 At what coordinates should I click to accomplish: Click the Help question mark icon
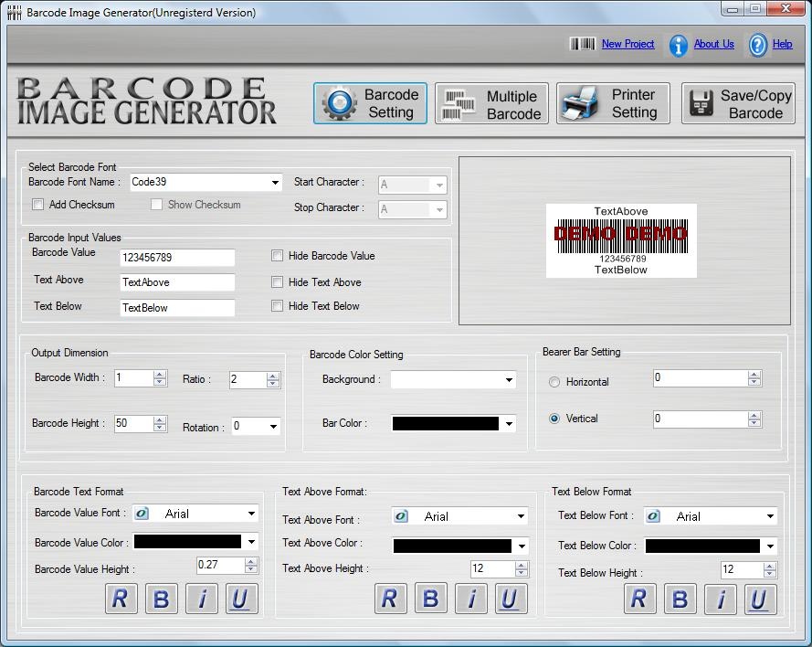click(x=758, y=45)
